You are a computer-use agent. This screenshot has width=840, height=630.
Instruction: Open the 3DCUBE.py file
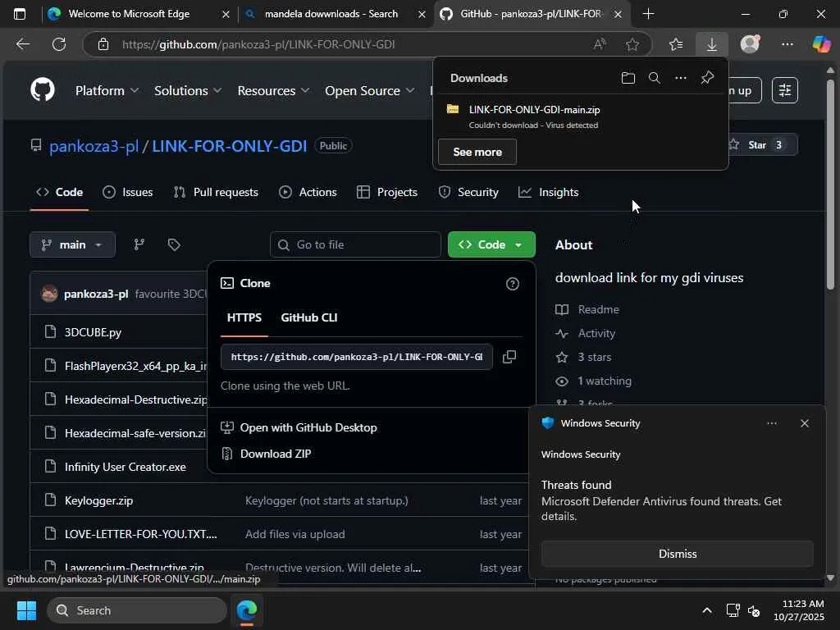(x=93, y=332)
